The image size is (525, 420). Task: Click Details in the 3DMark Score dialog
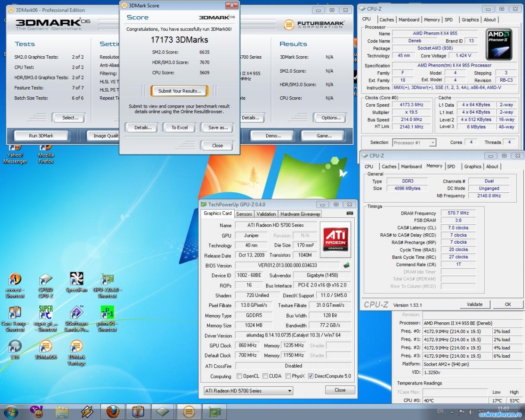(x=143, y=127)
